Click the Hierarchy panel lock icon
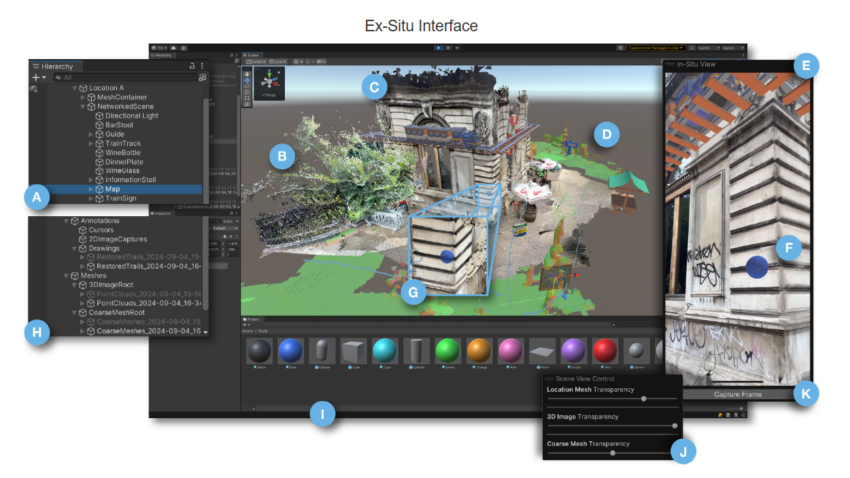This screenshot has height=478, width=850. (x=192, y=66)
